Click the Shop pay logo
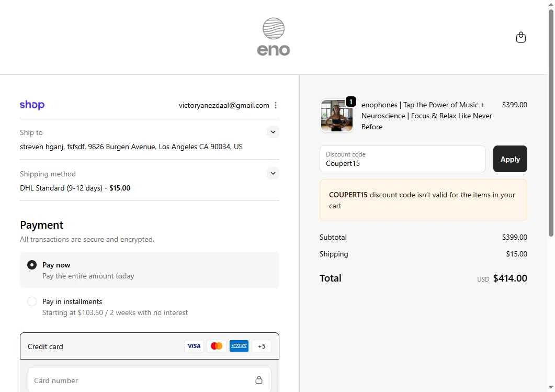Image resolution: width=555 pixels, height=392 pixels. click(32, 105)
